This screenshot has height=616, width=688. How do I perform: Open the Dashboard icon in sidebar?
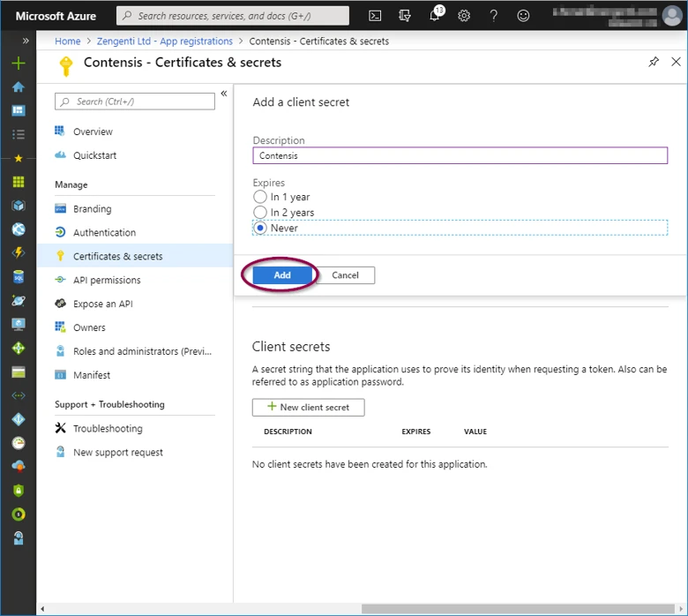point(19,110)
